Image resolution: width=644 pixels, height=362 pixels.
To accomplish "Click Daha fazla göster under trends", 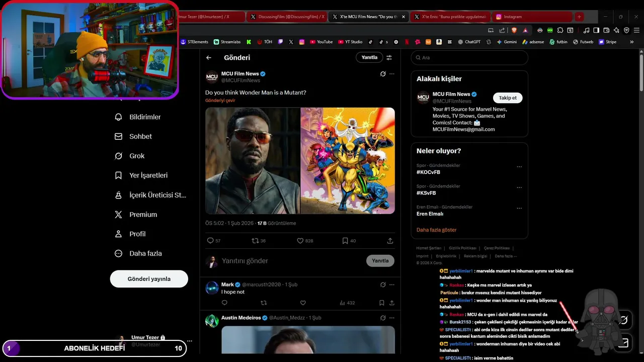I will [436, 230].
